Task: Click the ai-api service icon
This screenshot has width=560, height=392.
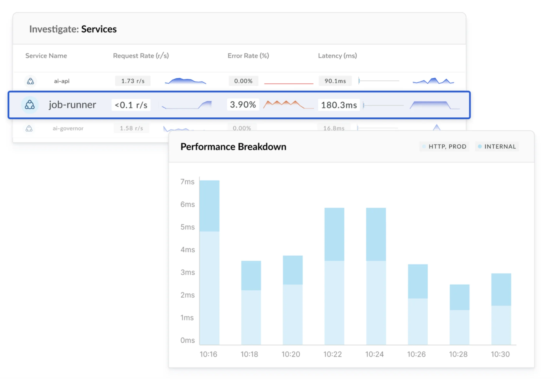Action: (30, 81)
